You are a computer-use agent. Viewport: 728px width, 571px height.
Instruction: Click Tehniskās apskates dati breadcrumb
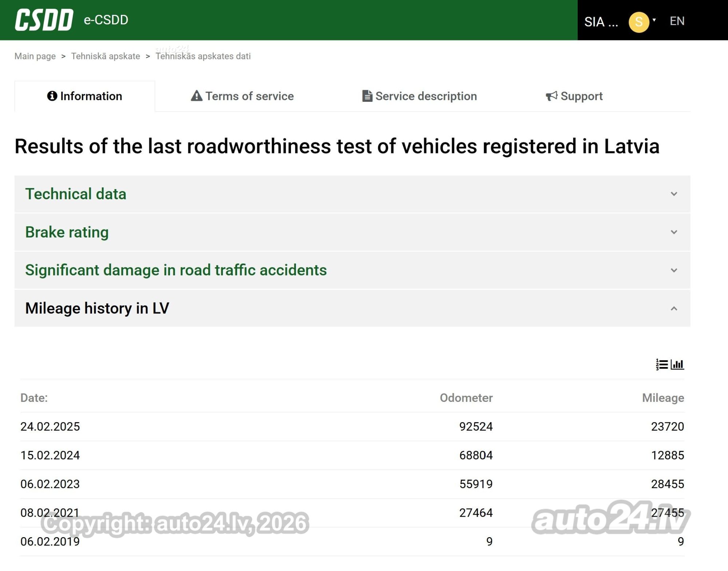tap(203, 56)
